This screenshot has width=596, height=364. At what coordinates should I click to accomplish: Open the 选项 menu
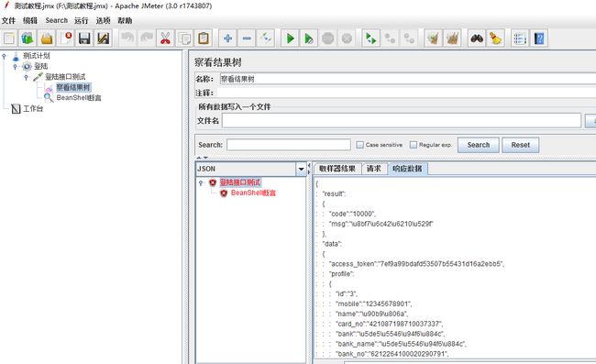[103, 20]
